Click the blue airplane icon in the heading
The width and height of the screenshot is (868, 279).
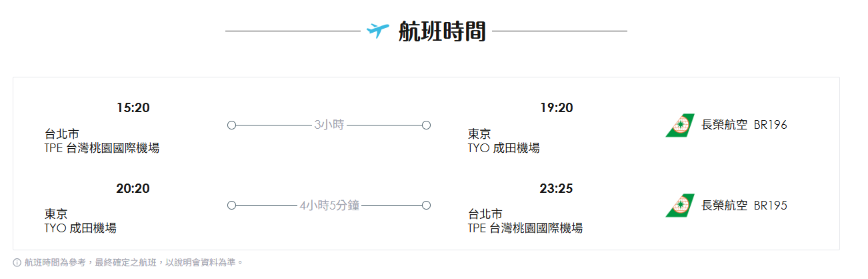tap(377, 31)
